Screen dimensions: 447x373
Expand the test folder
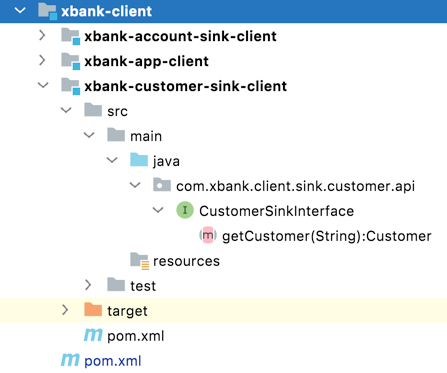click(88, 285)
